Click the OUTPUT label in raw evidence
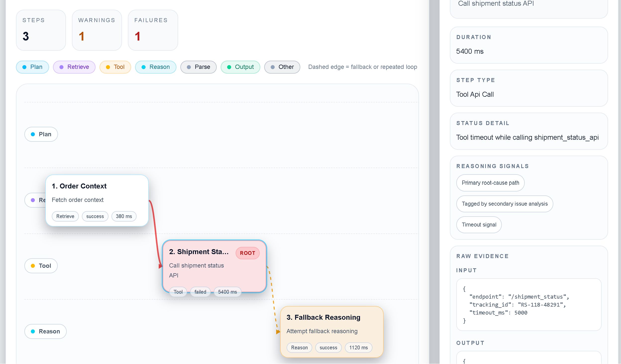 [x=470, y=343]
